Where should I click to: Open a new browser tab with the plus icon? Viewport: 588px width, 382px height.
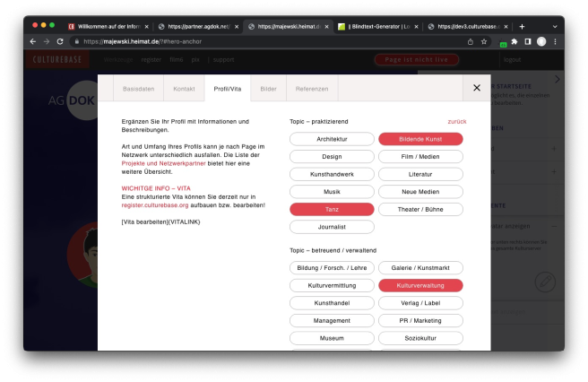523,26
